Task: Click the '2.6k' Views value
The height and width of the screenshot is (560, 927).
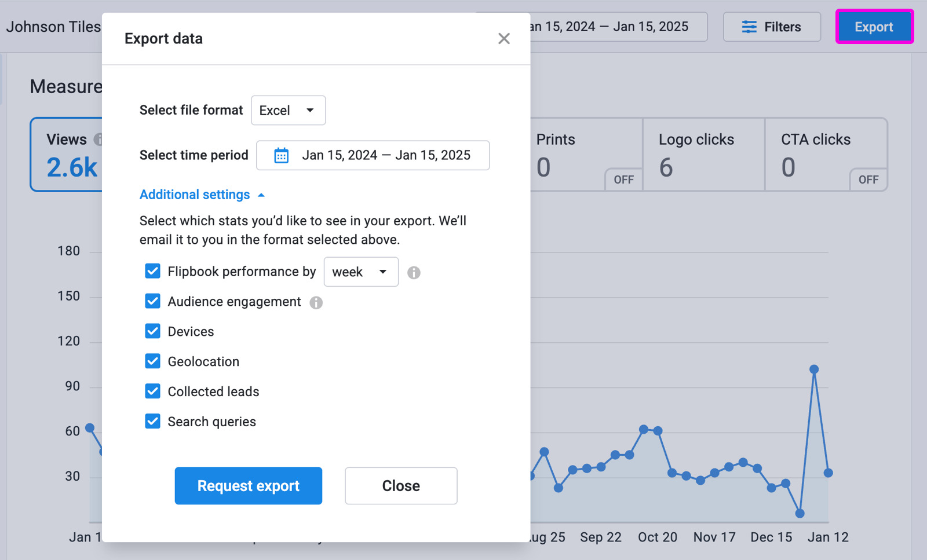Action: tap(72, 168)
